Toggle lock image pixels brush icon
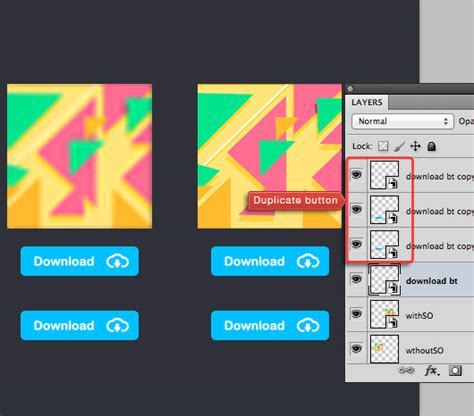474x416 pixels. point(399,146)
